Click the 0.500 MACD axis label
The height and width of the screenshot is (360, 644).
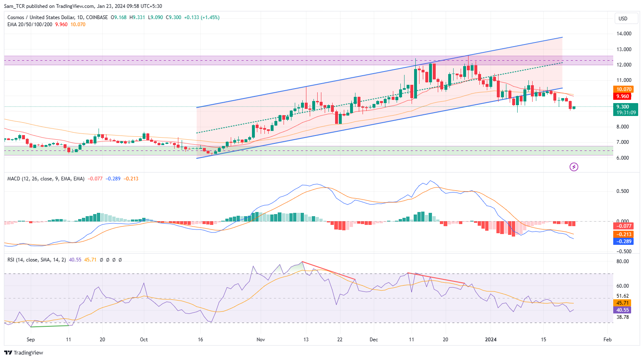point(622,191)
